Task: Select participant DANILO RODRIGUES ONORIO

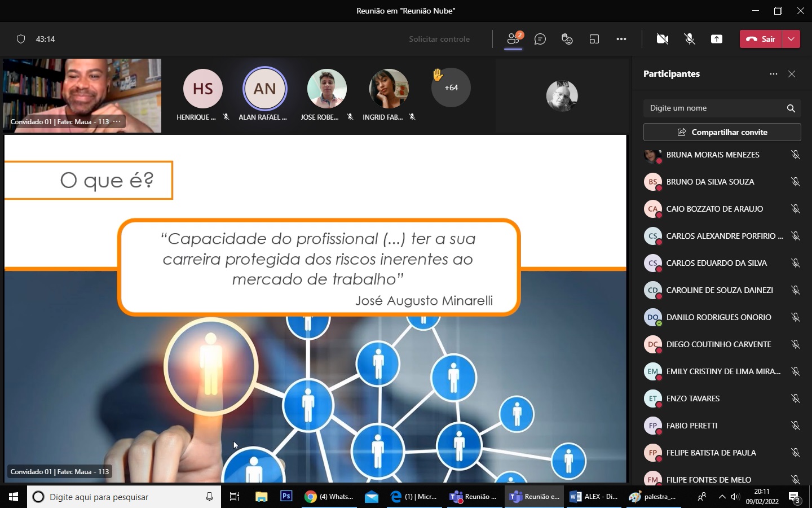Action: point(718,317)
